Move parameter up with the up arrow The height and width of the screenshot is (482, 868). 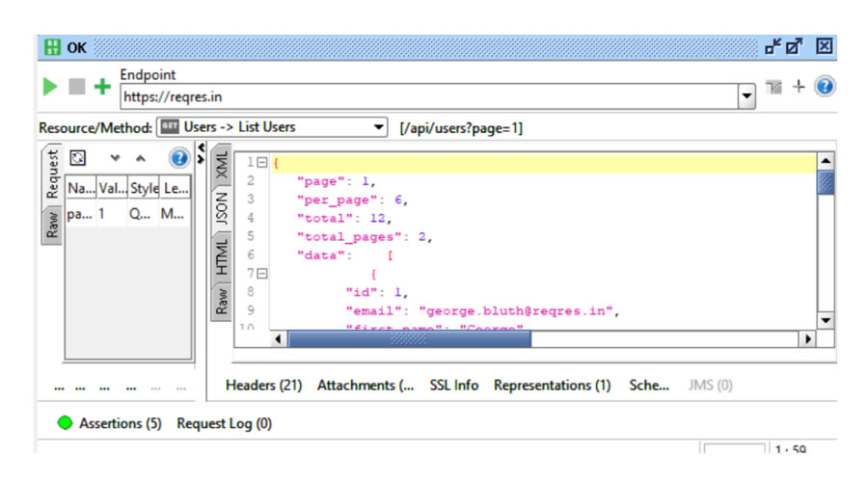point(140,158)
